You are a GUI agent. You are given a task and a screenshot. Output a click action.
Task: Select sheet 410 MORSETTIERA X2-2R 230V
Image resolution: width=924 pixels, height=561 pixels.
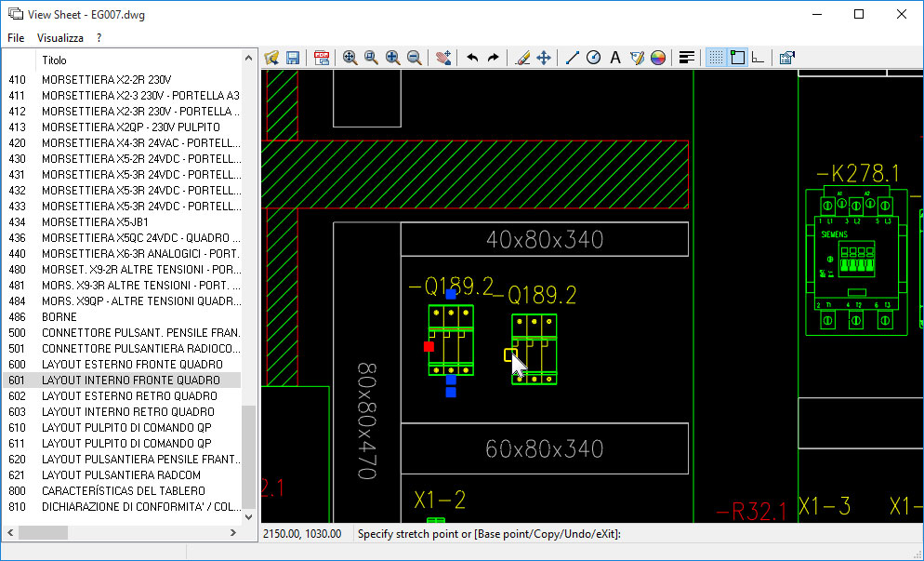122,80
